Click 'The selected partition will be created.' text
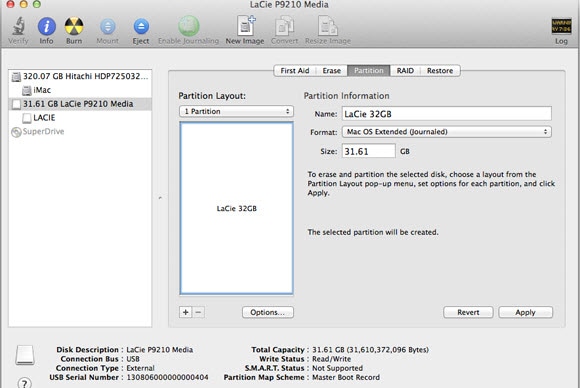The height and width of the screenshot is (388, 580). 373,232
